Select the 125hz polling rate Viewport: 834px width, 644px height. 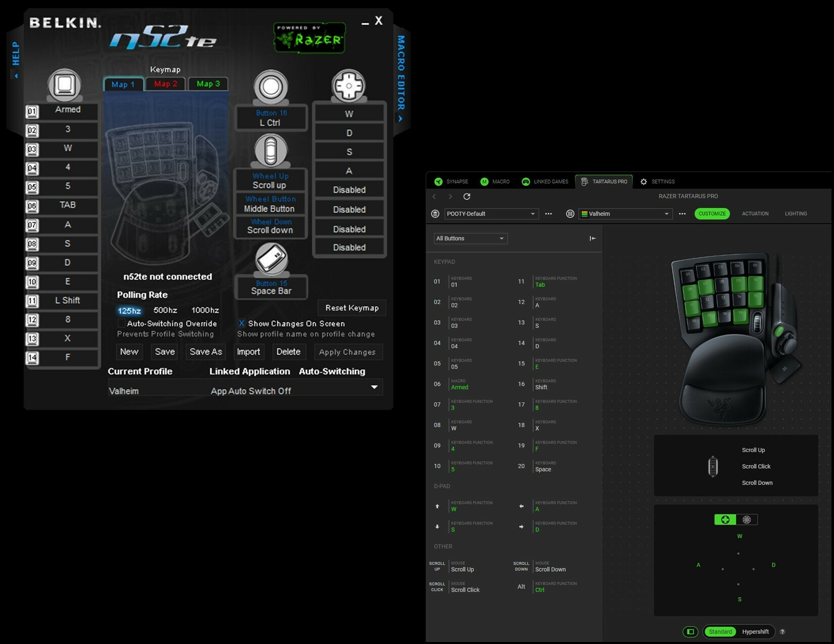tap(129, 311)
